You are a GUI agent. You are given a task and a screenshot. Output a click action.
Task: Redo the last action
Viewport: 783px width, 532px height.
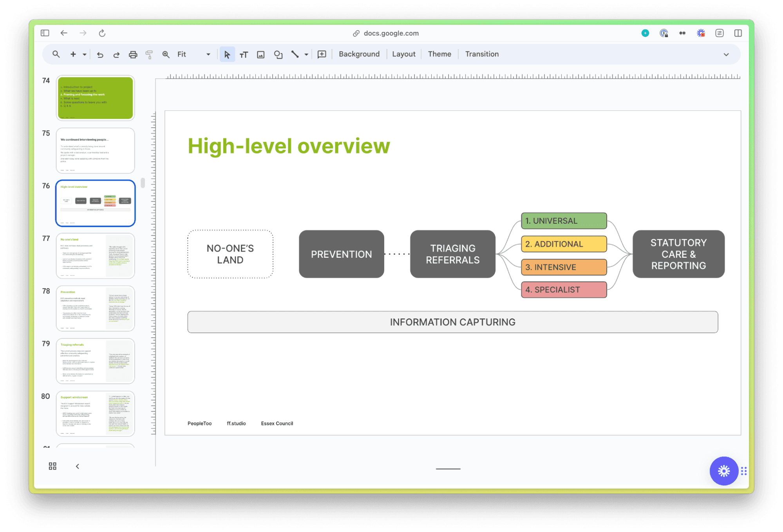tap(116, 55)
